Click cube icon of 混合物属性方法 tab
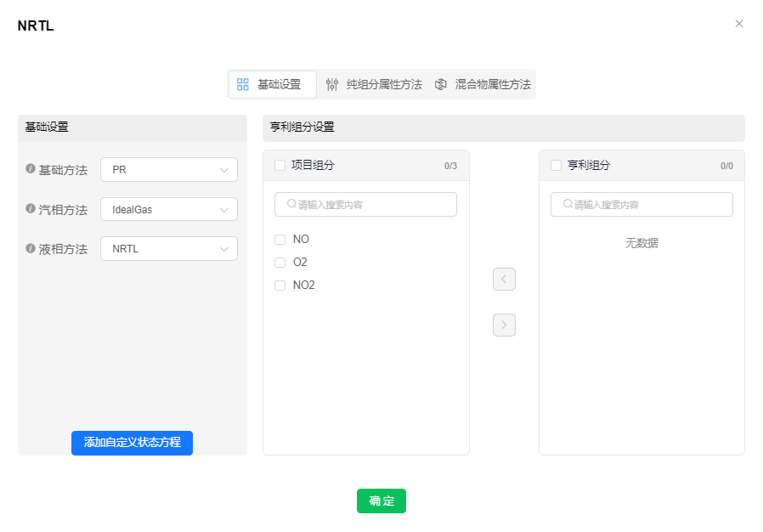This screenshot has width=763, height=532. (x=440, y=84)
